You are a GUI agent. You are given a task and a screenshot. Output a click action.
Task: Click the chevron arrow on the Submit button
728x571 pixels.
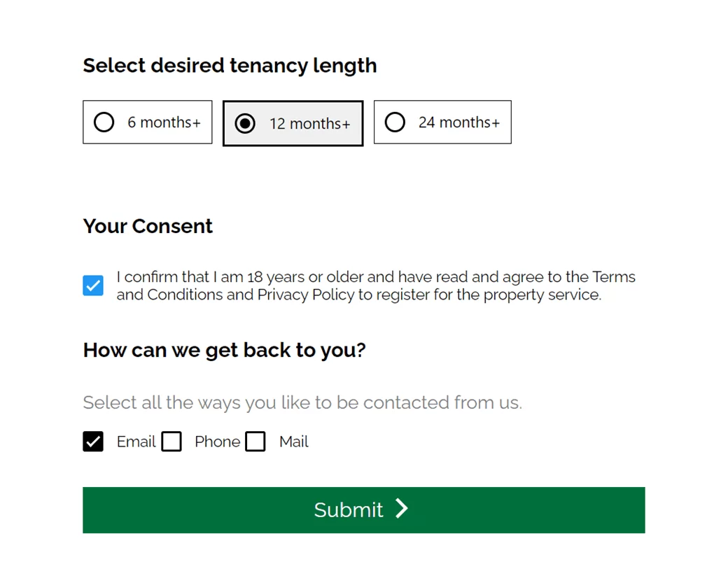401,509
